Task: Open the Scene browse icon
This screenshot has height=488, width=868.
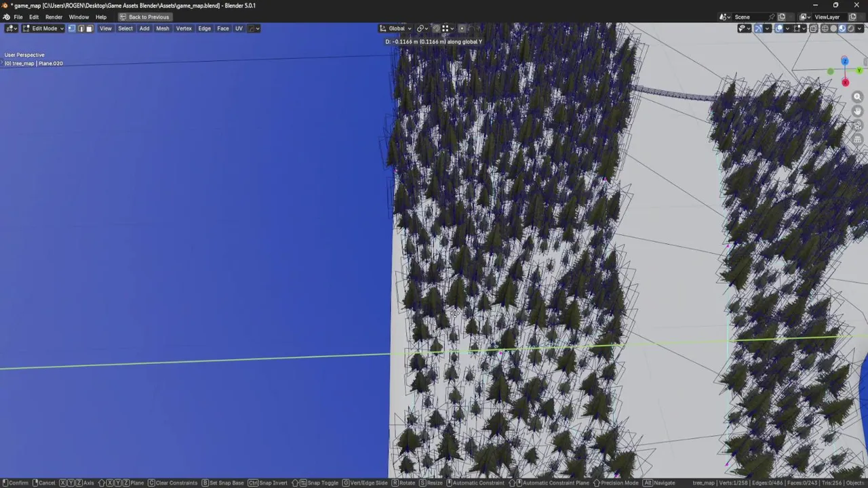Action: pos(725,17)
